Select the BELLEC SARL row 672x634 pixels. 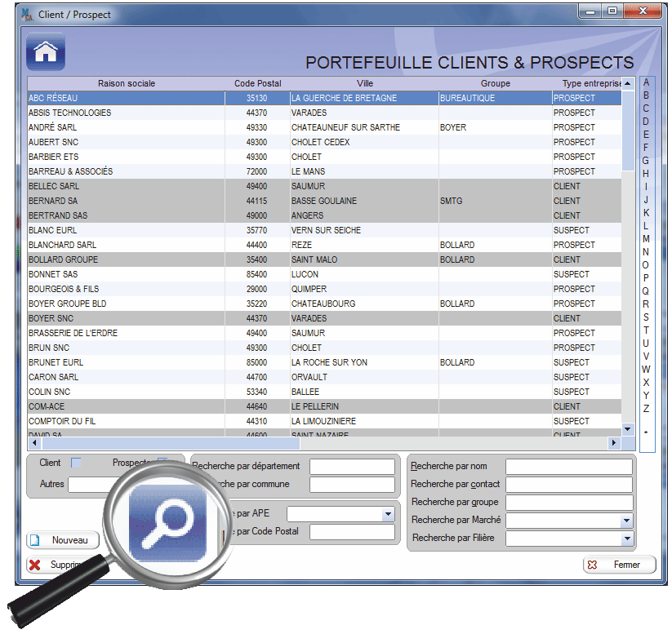click(x=324, y=186)
